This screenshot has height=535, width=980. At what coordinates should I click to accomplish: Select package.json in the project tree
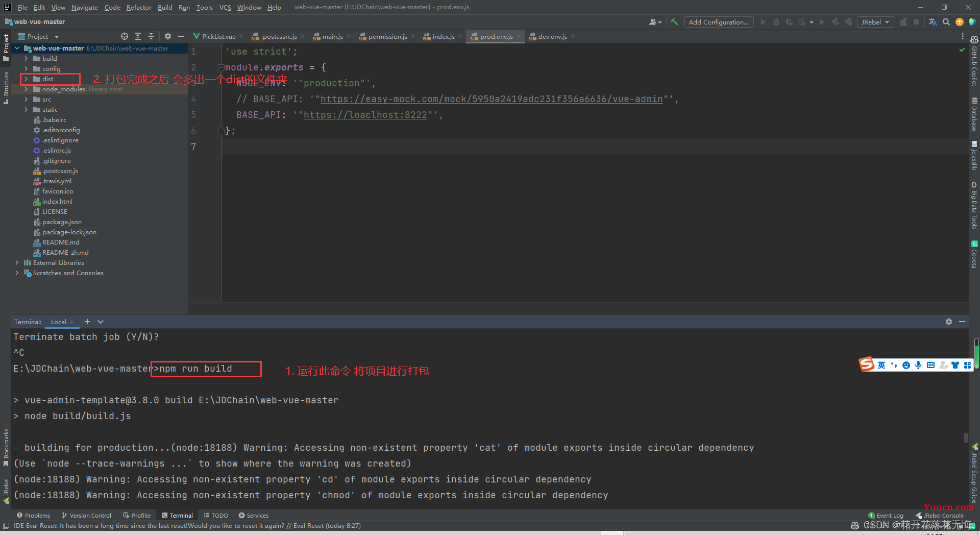62,222
